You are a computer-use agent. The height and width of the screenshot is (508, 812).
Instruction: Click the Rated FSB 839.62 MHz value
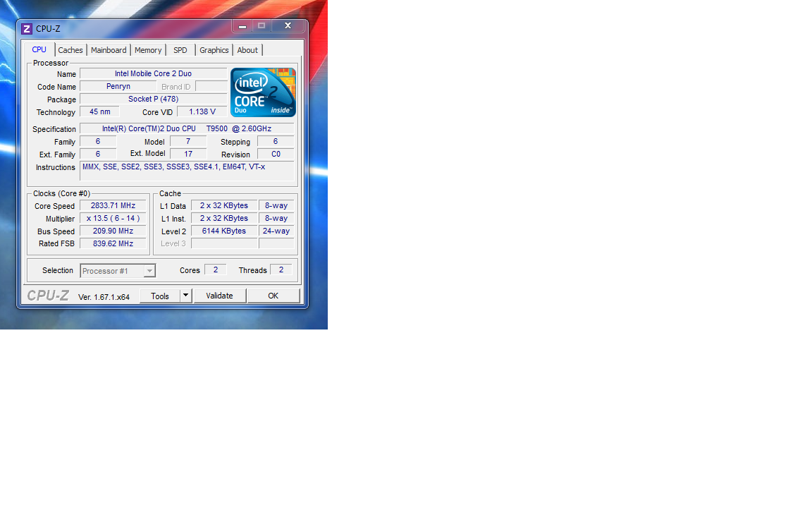coord(113,243)
